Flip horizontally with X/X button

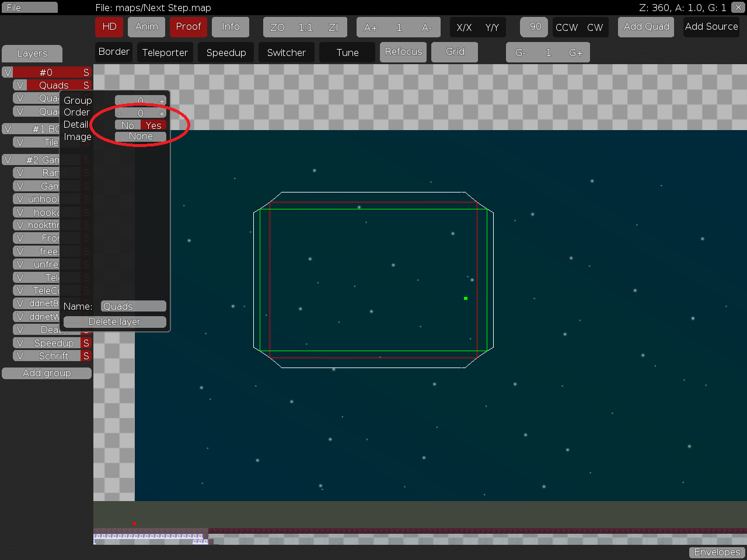464,27
